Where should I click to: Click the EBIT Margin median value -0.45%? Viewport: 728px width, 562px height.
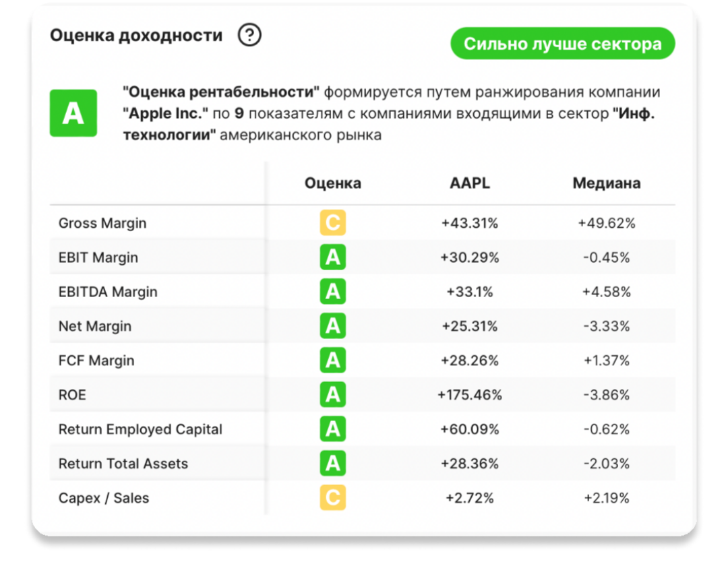click(607, 257)
